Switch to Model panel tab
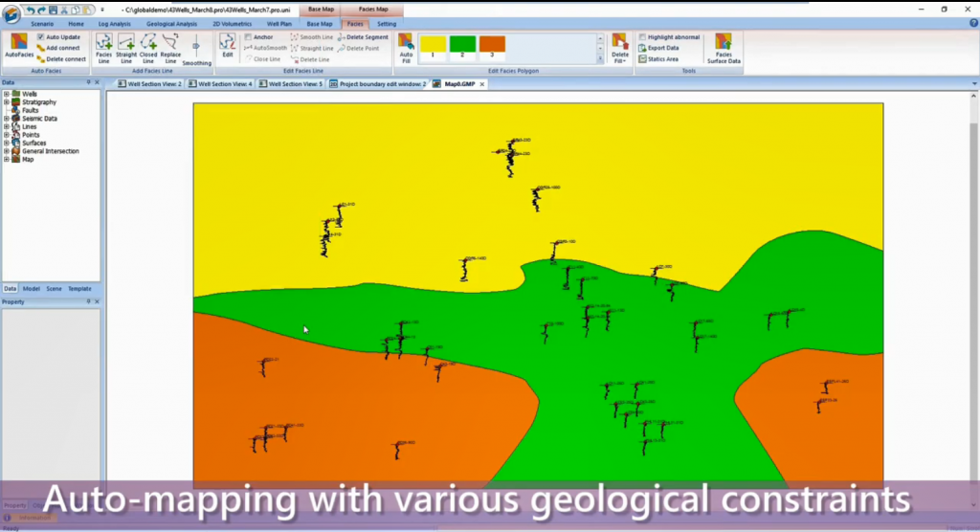This screenshot has width=980, height=532. (x=32, y=289)
